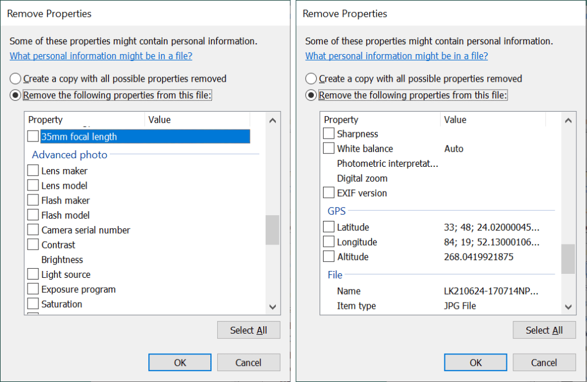Select the EXIF version checkbox
The height and width of the screenshot is (382, 588).
point(329,193)
